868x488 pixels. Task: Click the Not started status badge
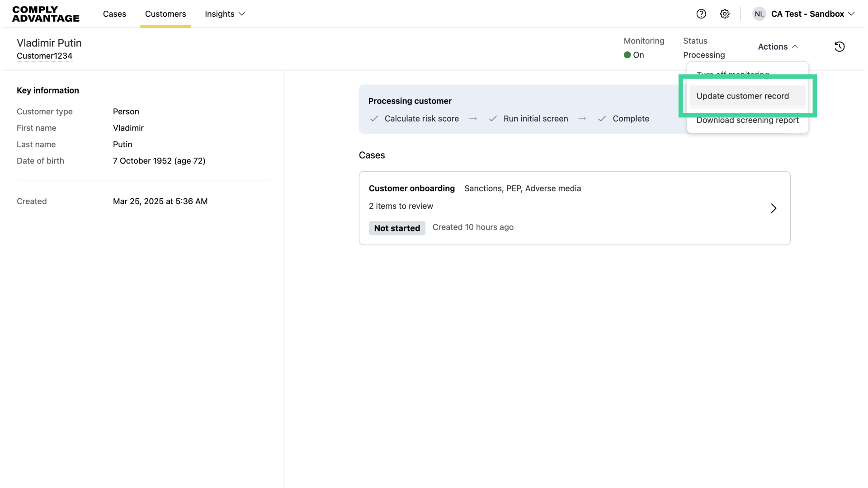397,228
